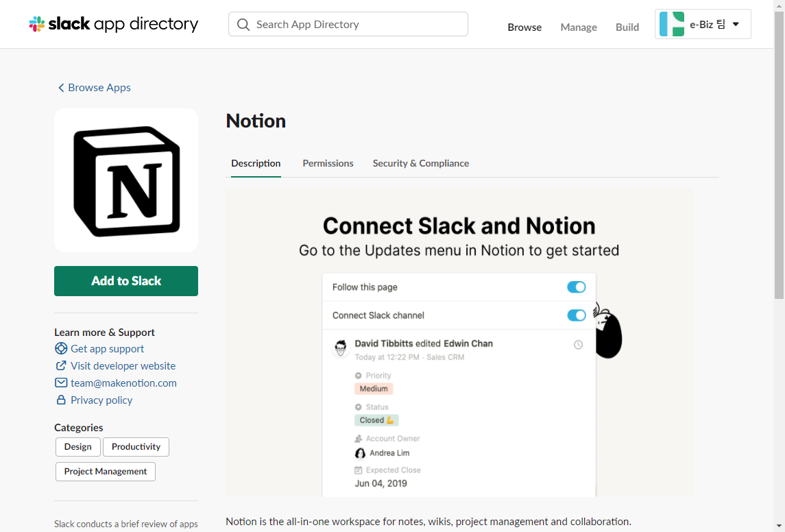
Task: Click the slack app directory wordmark
Action: (x=123, y=24)
